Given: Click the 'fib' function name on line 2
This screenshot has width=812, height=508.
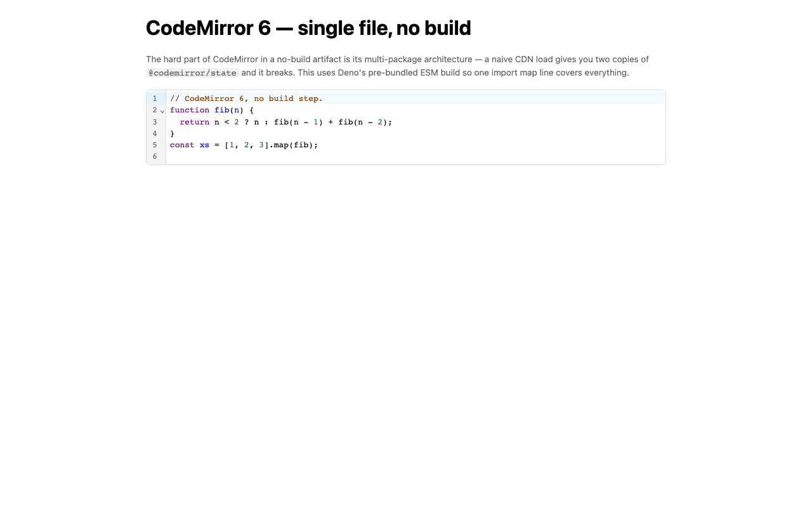Looking at the screenshot, I should (x=221, y=110).
